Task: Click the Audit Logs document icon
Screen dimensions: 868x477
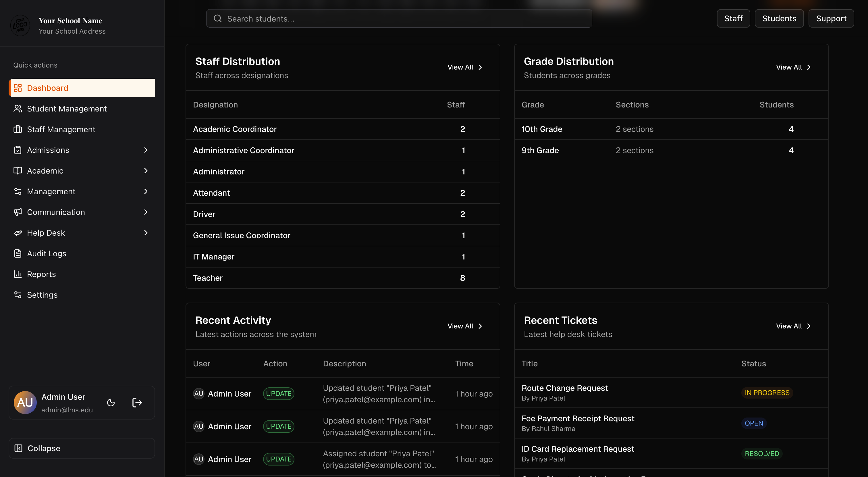Action: coord(18,253)
